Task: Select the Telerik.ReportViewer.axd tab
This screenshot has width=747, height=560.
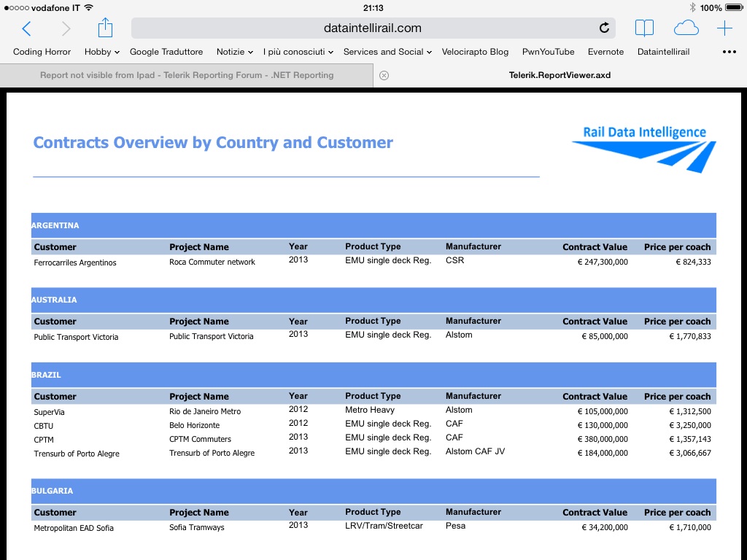Action: point(560,75)
